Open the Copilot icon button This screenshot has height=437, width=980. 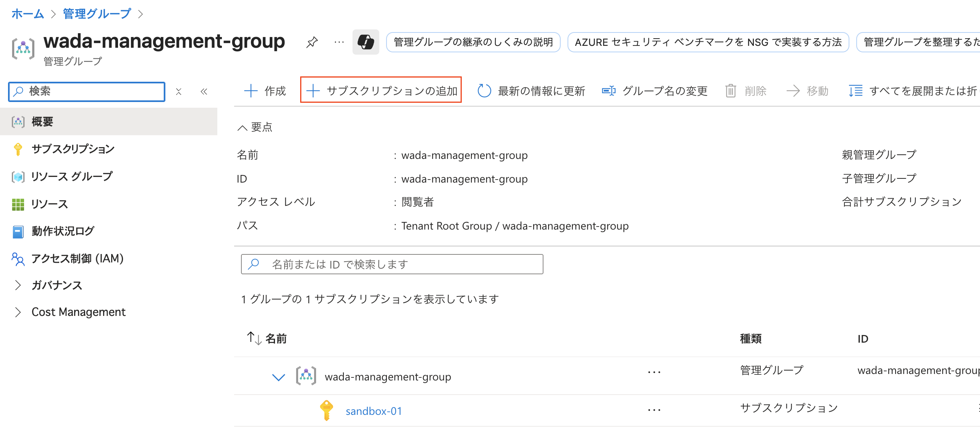[365, 42]
